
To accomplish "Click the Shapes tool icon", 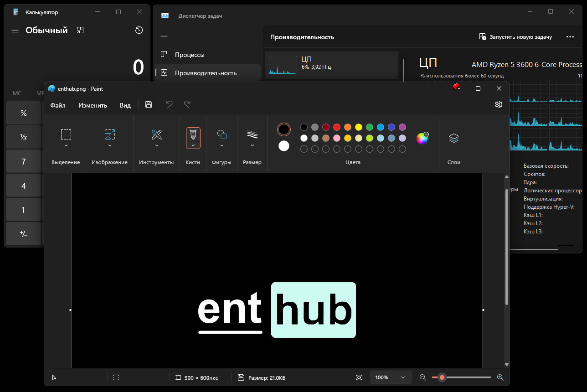I will click(222, 134).
